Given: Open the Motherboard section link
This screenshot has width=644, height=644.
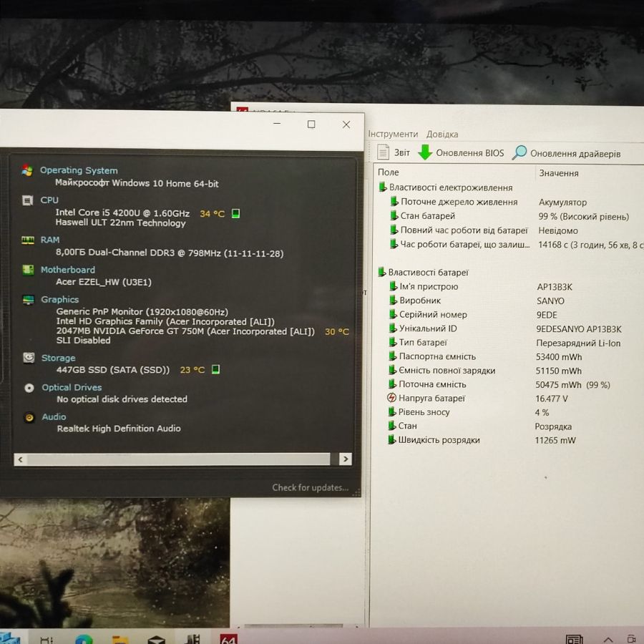Looking at the screenshot, I should (68, 270).
